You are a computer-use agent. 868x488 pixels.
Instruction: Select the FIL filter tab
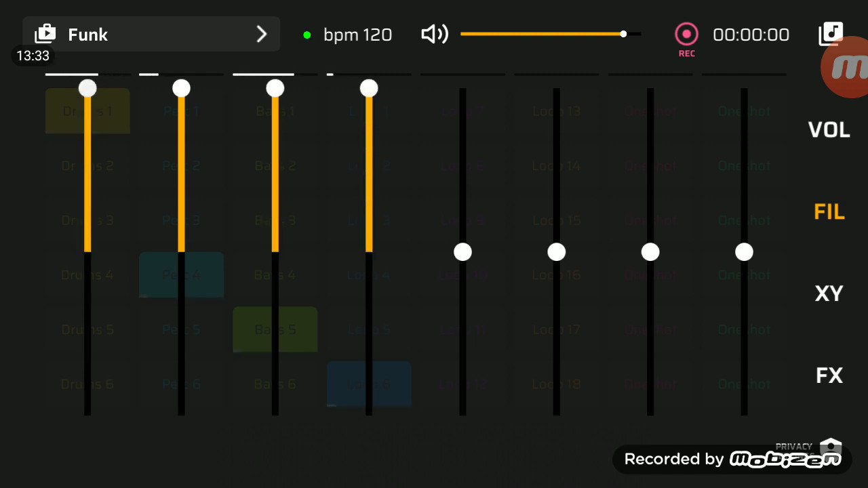click(x=829, y=212)
